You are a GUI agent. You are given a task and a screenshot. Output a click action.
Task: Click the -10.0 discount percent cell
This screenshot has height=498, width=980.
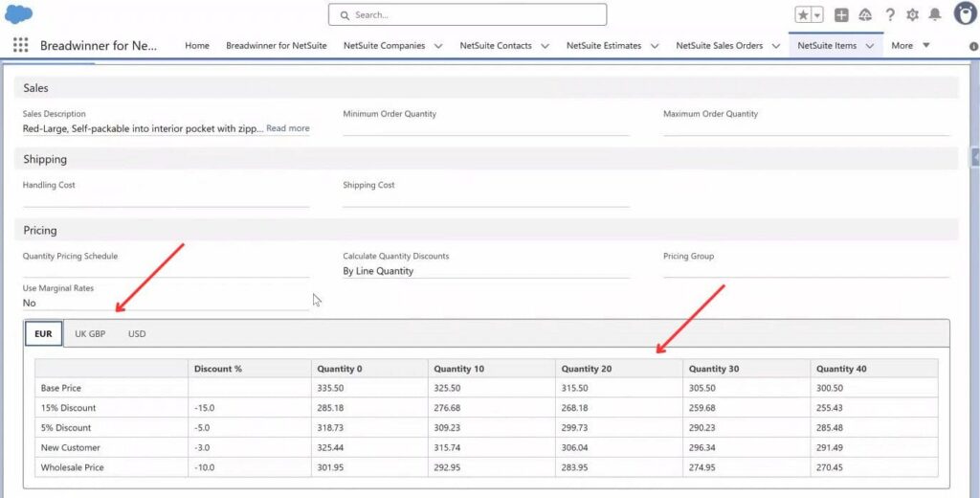[x=250, y=467]
